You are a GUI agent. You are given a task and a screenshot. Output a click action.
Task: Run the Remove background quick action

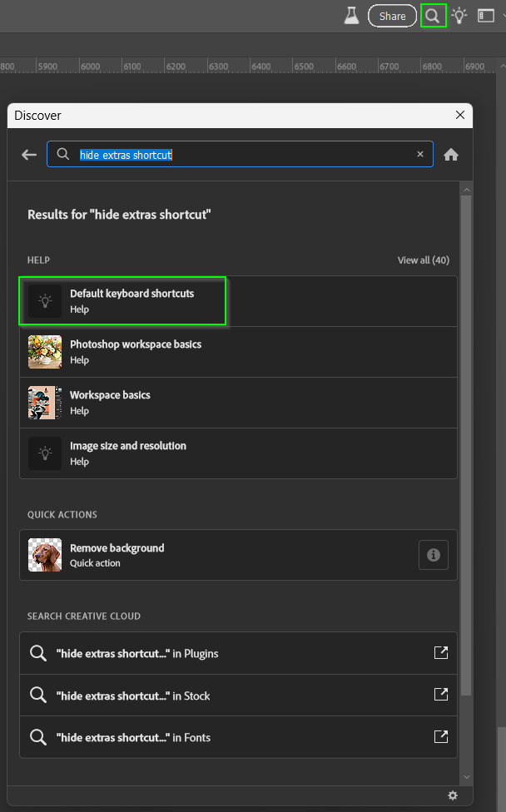pyautogui.click(x=238, y=555)
